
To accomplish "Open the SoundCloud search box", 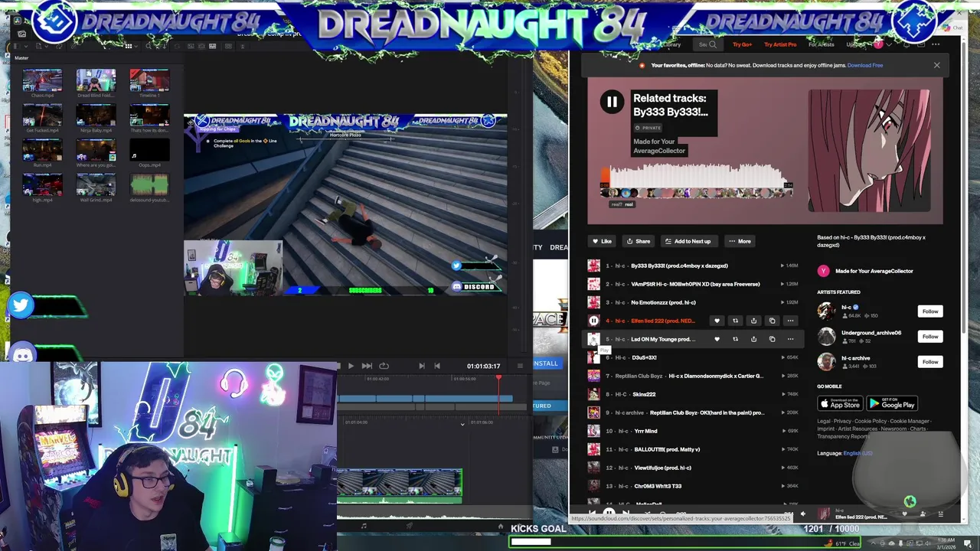I will point(707,44).
